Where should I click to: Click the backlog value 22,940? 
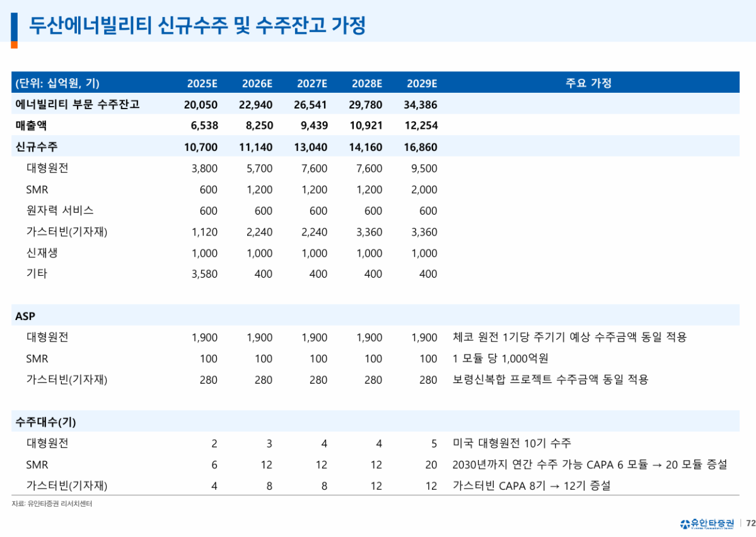point(255,105)
